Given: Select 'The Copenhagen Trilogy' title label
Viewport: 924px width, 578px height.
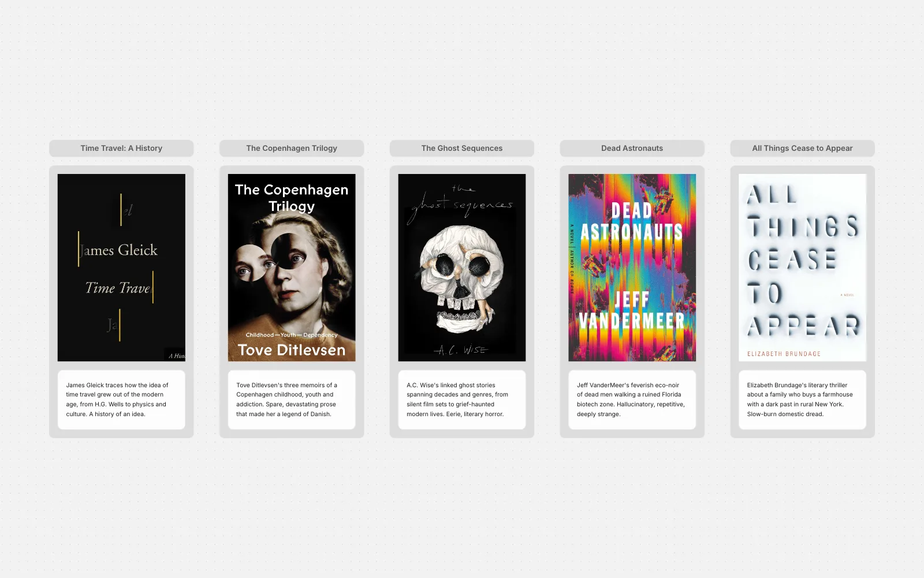Looking at the screenshot, I should (x=292, y=148).
